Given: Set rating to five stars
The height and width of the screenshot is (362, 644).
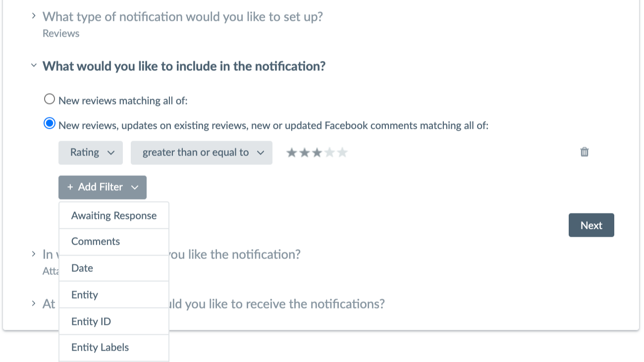Looking at the screenshot, I should 342,153.
